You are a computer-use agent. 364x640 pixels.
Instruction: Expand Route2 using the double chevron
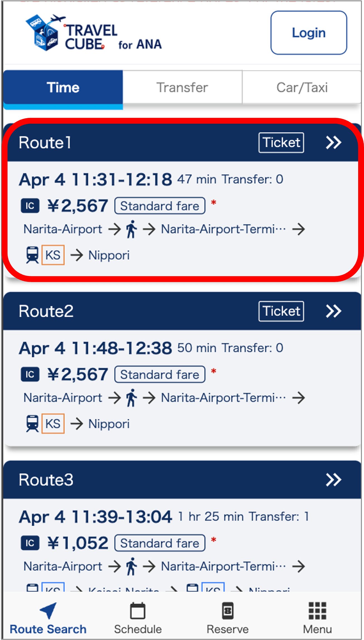[x=333, y=311]
